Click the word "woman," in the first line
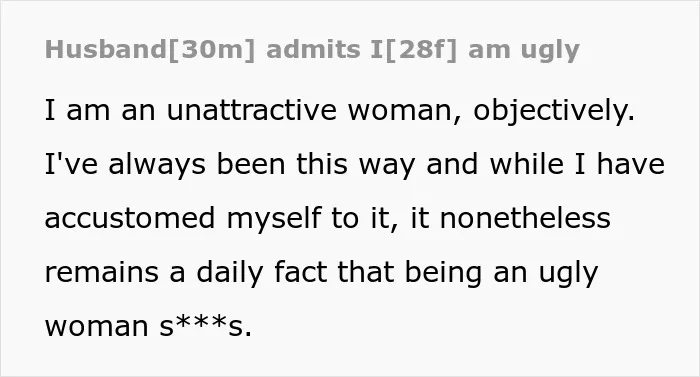This screenshot has height=377, width=700. click(404, 113)
